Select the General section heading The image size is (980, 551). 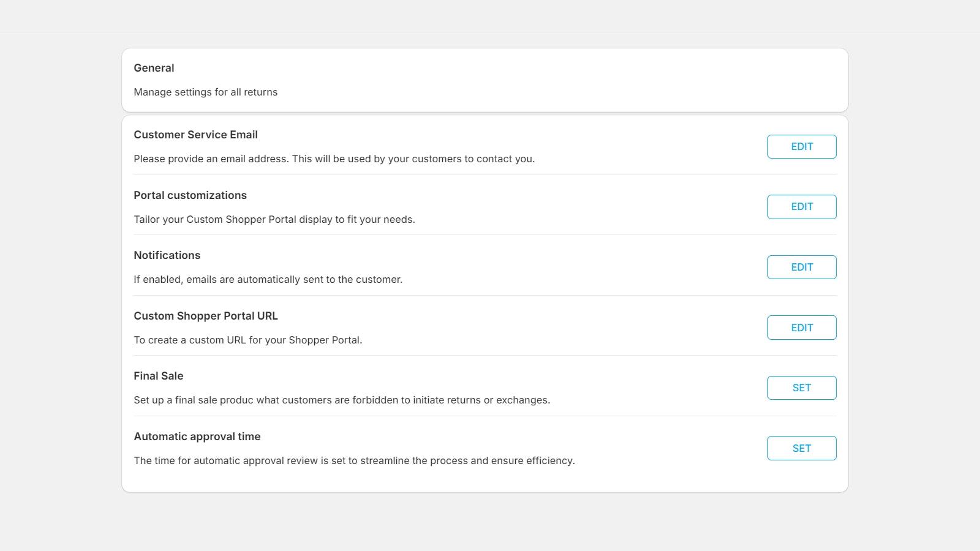[x=154, y=68]
